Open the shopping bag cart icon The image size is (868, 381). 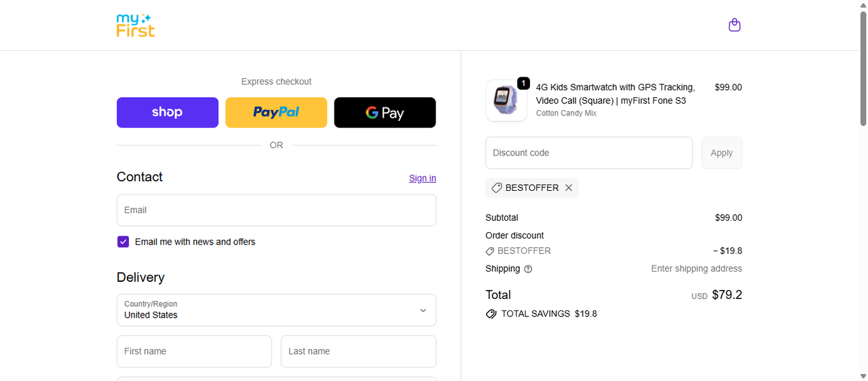pyautogui.click(x=734, y=25)
